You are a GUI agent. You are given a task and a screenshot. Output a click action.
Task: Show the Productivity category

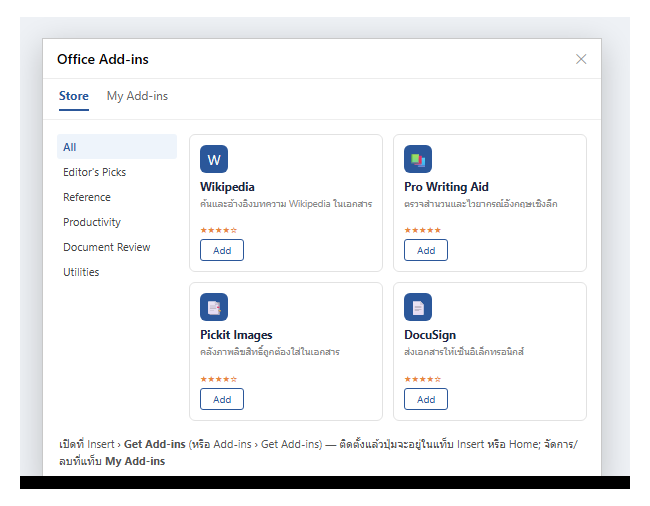click(117, 222)
